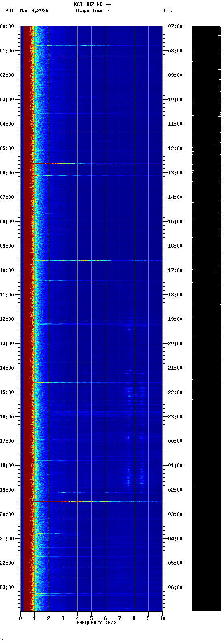Click the frequency tick label 2
Image resolution: width=224 pixels, height=644 pixels.
click(49, 618)
